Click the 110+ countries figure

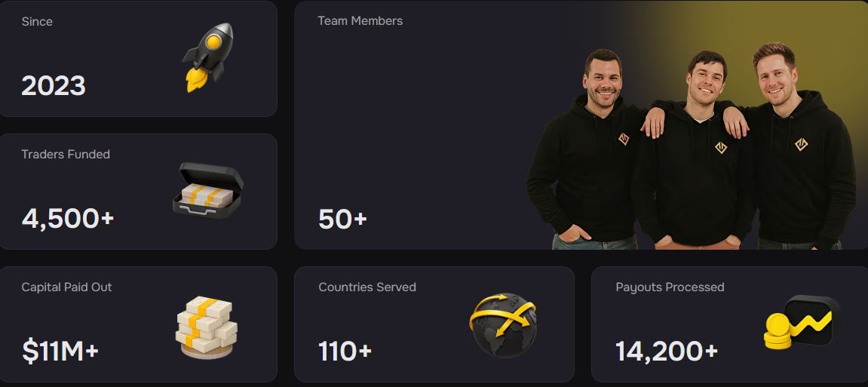coord(345,351)
